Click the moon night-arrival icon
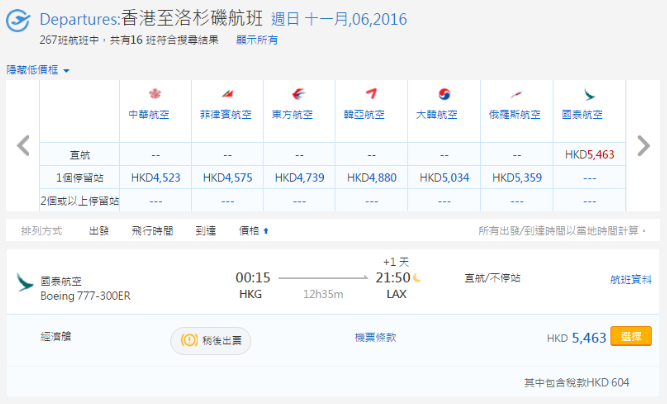Image resolution: width=667 pixels, height=404 pixels. 417,278
